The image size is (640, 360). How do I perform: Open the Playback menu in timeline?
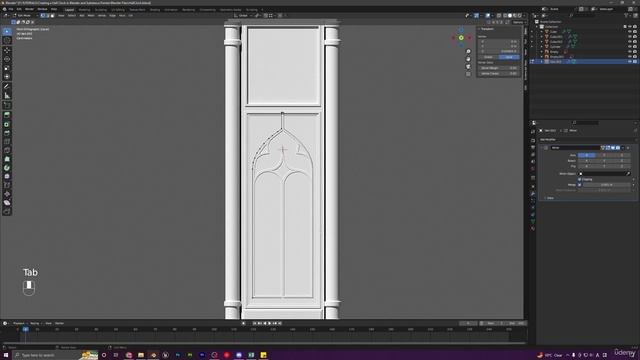[x=19, y=323]
